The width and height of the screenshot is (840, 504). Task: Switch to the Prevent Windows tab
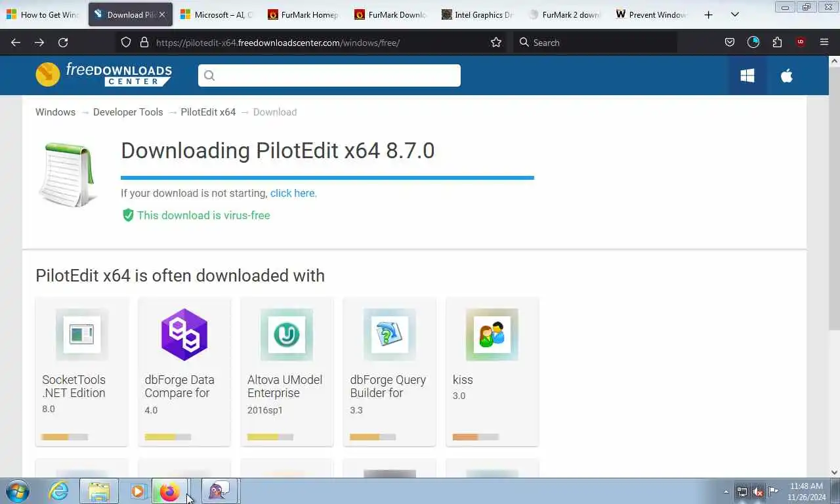[x=650, y=14]
